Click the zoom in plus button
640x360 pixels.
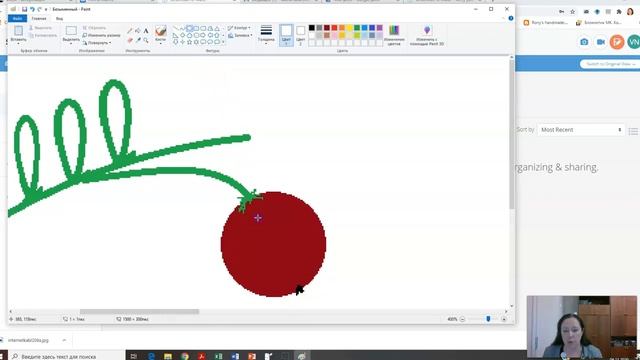tap(504, 319)
